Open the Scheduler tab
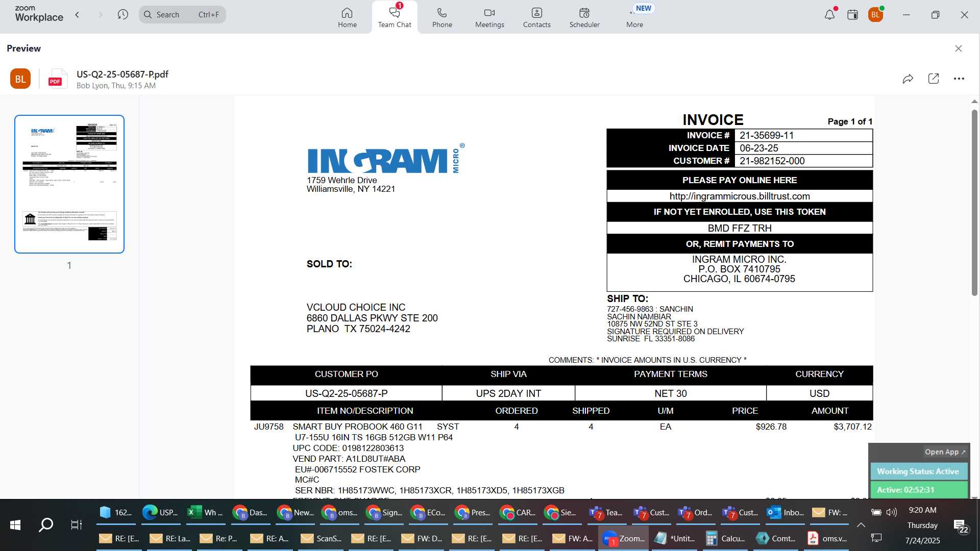980x551 pixels. (584, 17)
